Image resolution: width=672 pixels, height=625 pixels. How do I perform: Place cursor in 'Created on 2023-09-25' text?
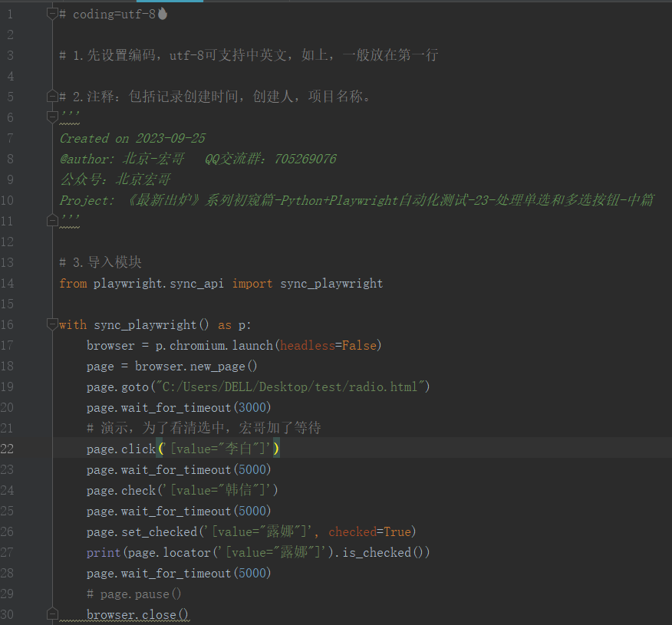tap(133, 138)
